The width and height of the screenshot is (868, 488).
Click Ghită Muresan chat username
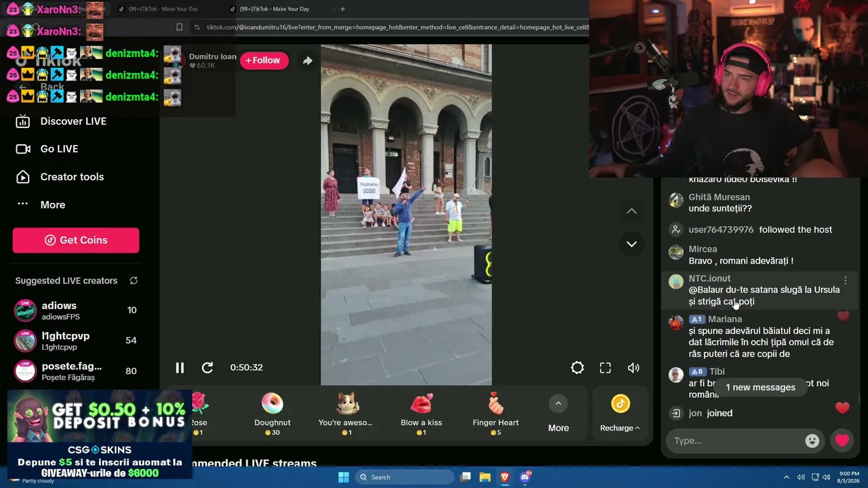[x=719, y=197]
